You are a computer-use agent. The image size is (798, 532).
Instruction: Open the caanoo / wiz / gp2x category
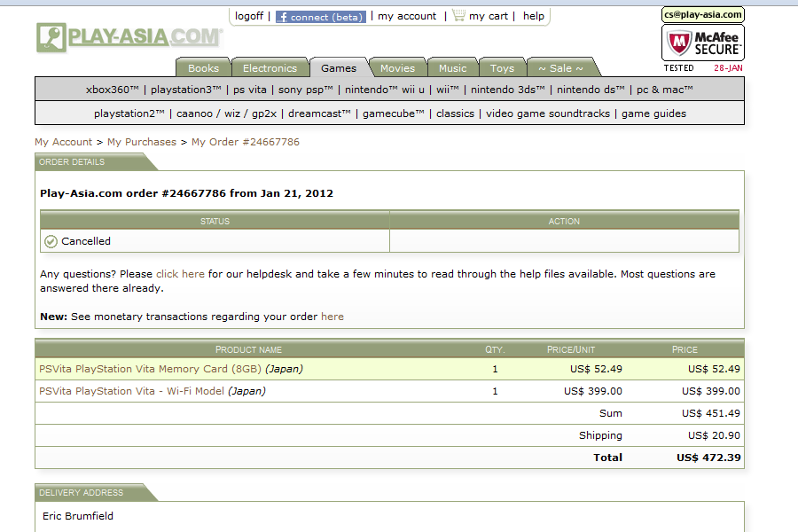(x=226, y=113)
